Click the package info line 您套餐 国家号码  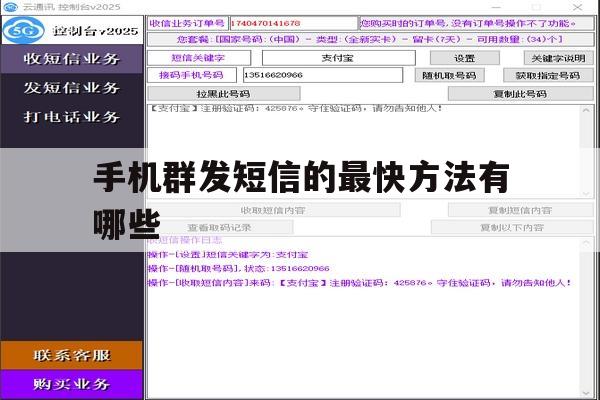point(370,39)
